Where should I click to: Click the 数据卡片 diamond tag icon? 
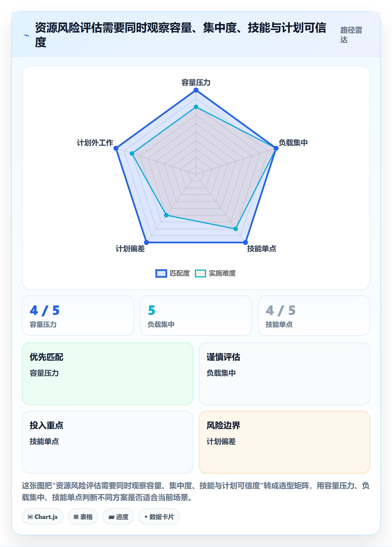point(146,517)
